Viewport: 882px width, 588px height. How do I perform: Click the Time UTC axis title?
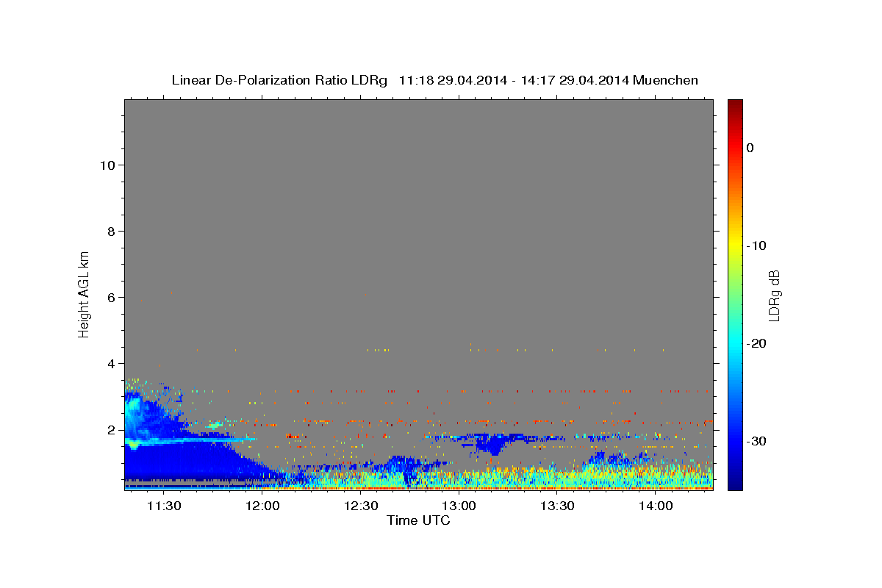tap(418, 520)
